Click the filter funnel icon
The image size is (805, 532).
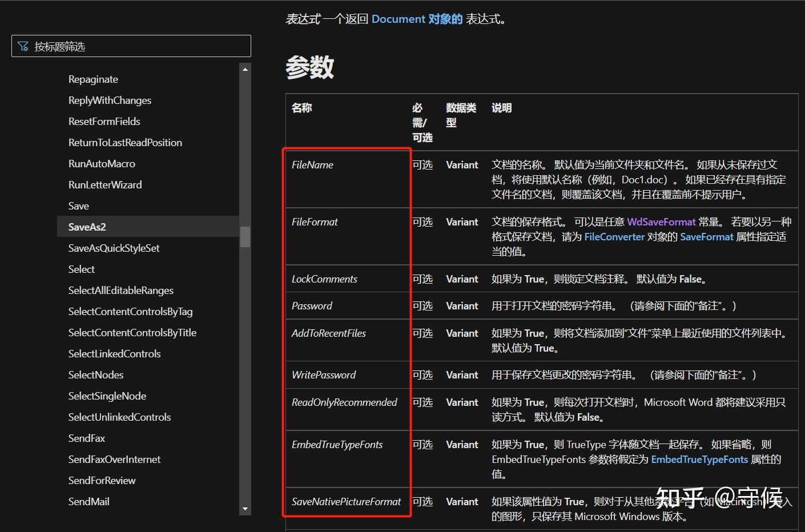(23, 46)
